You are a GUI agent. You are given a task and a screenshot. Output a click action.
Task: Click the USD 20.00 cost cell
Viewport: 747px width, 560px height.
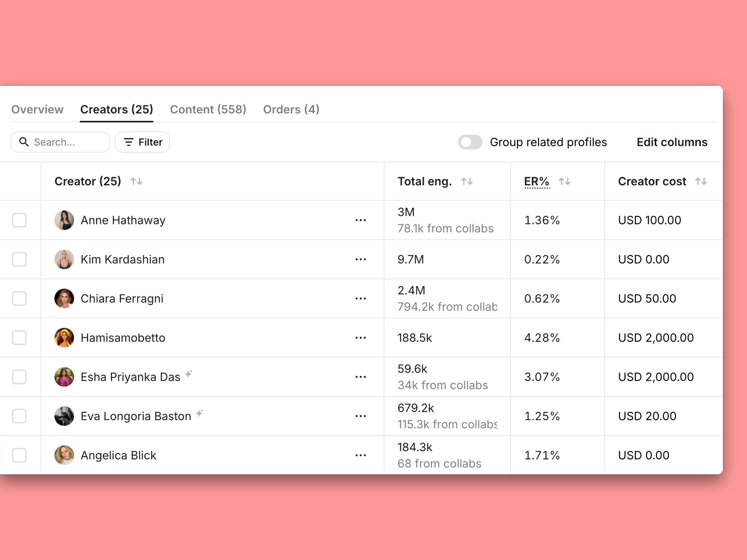click(647, 416)
